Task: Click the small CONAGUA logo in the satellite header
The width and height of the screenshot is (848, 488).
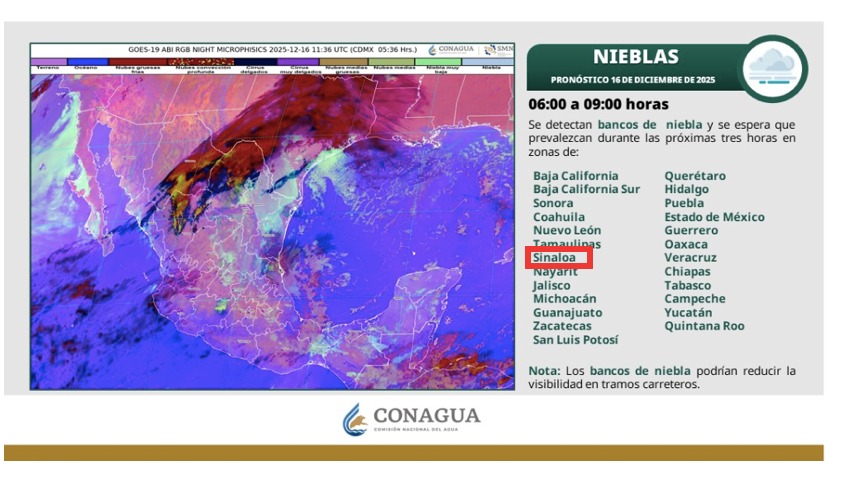Action: point(451,50)
